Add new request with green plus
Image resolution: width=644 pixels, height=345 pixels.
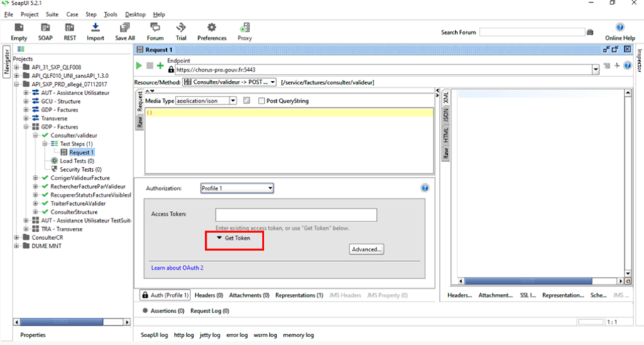coord(160,65)
